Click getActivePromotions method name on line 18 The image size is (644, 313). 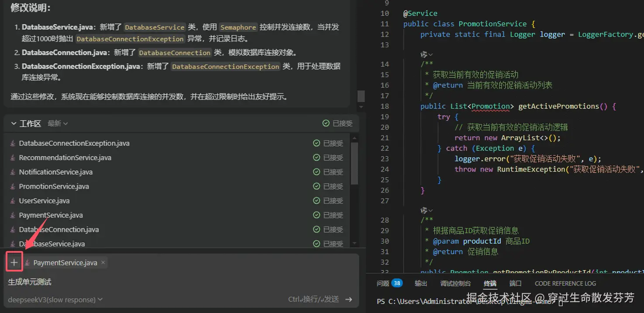pos(559,106)
